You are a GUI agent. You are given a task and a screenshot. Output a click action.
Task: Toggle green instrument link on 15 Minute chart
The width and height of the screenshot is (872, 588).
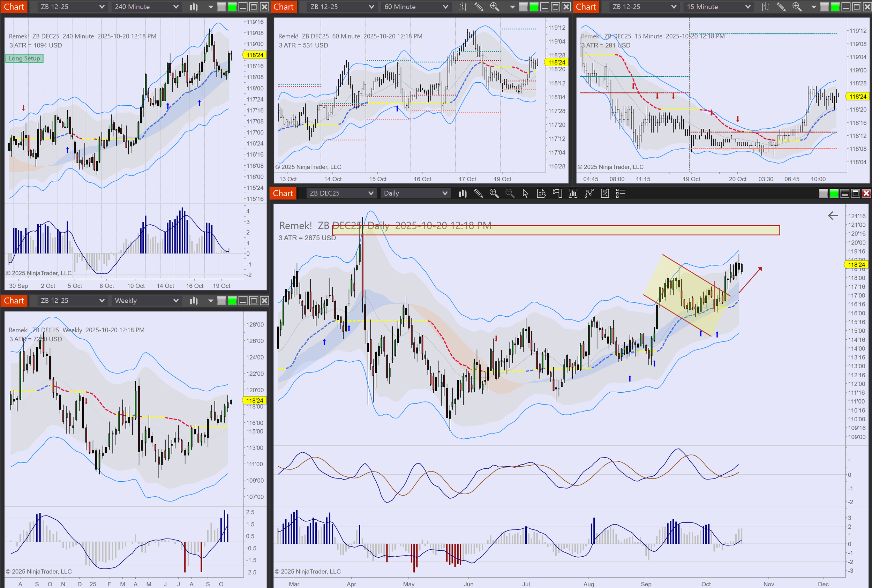[835, 7]
